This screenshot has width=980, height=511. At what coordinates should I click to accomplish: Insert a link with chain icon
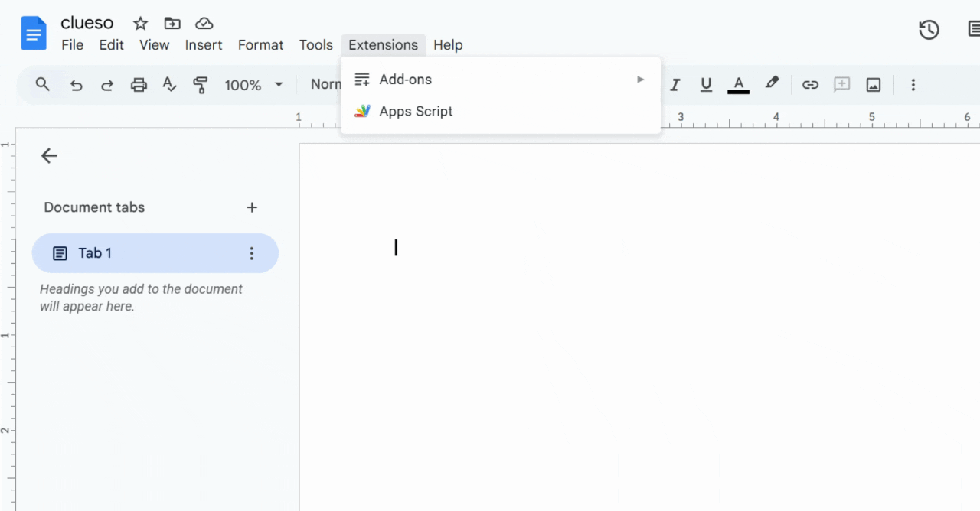pyautogui.click(x=810, y=85)
